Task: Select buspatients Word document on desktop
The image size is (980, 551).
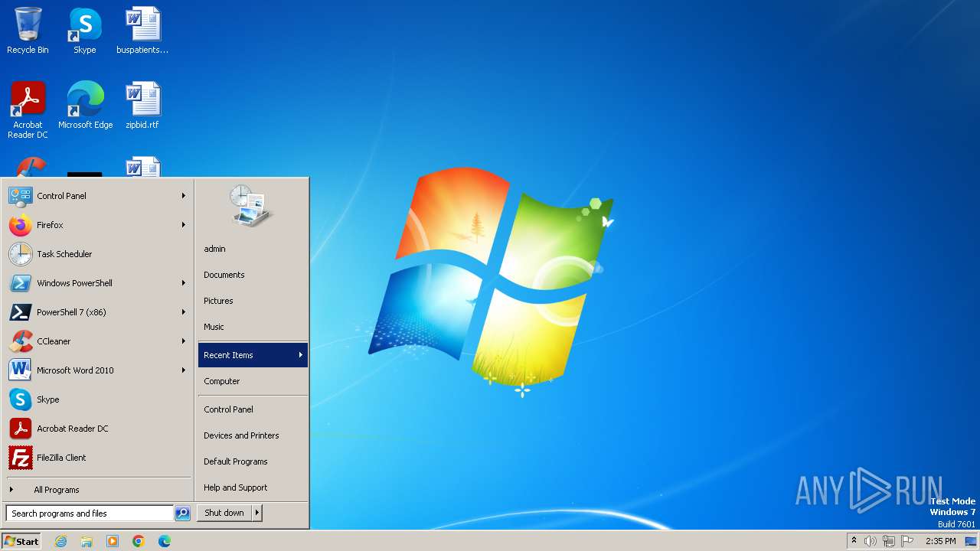Action: click(142, 31)
